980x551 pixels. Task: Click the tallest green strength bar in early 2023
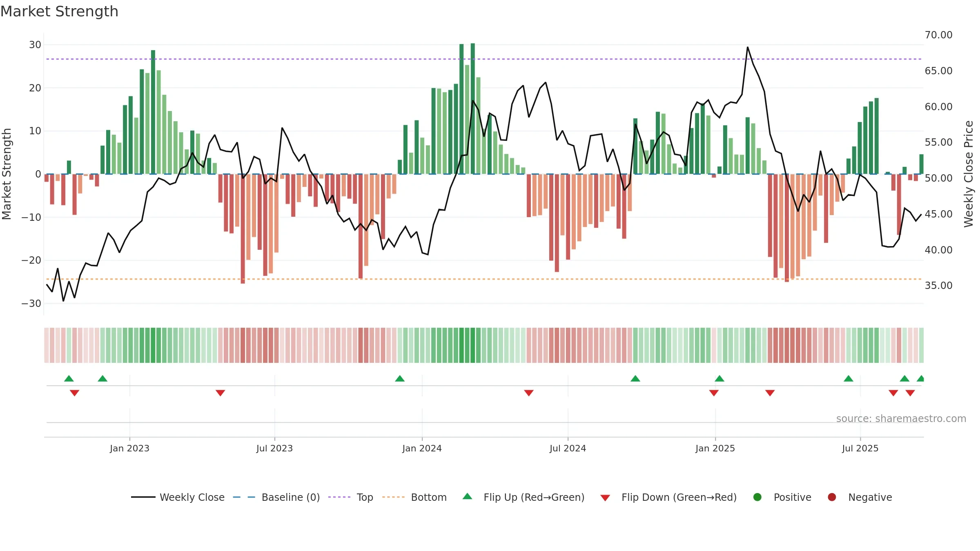(153, 112)
